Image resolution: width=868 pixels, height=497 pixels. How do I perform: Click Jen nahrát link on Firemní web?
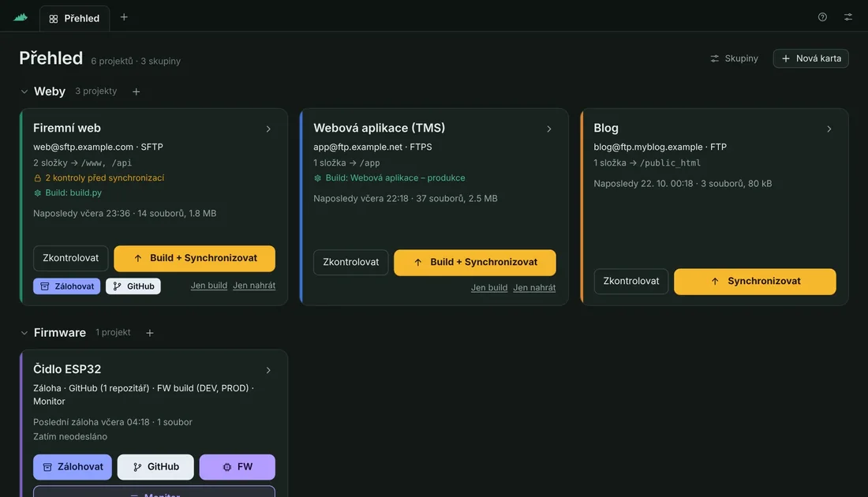pyautogui.click(x=254, y=285)
